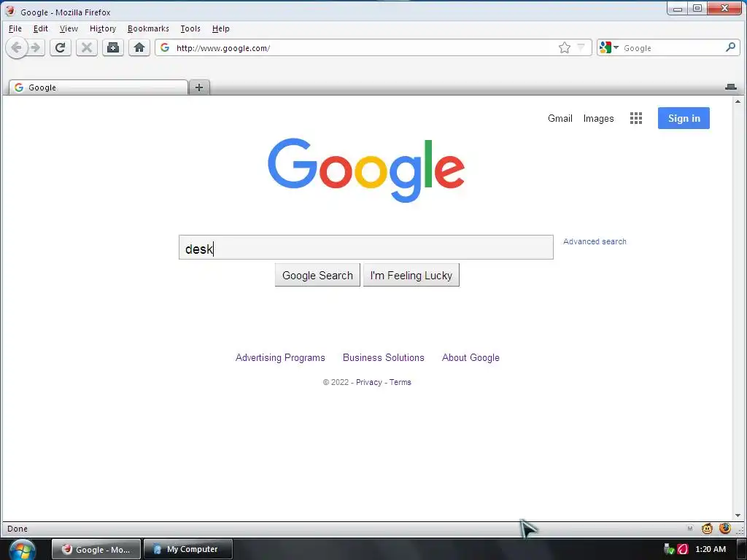Open a new tab with the plus button
The image size is (747, 560).
[x=199, y=87]
